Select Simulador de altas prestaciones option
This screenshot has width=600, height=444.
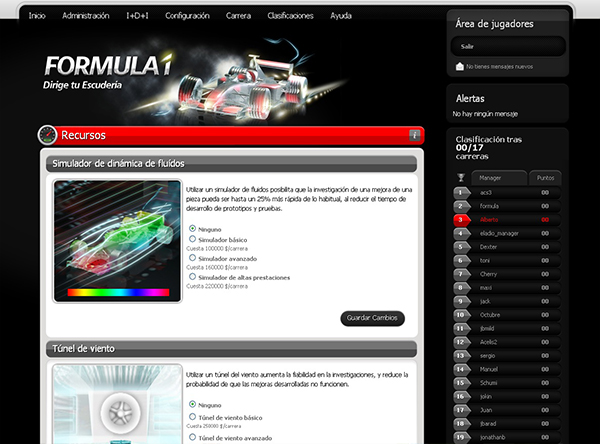pyautogui.click(x=192, y=276)
